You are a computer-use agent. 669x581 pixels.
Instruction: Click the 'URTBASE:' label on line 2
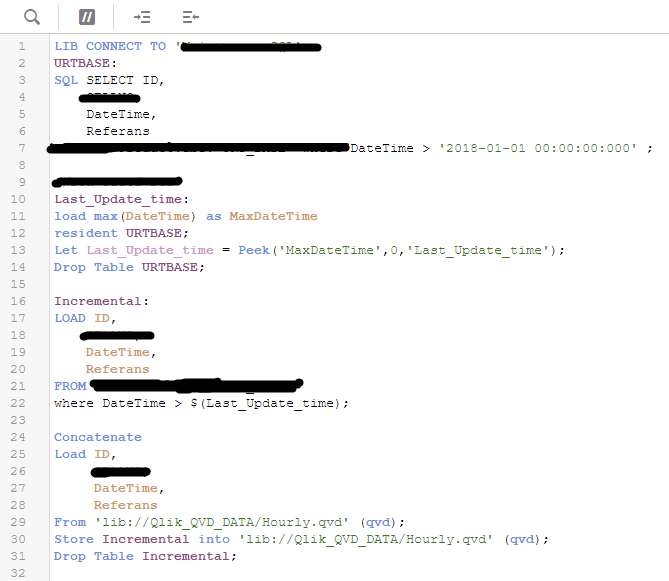pyautogui.click(x=85, y=63)
